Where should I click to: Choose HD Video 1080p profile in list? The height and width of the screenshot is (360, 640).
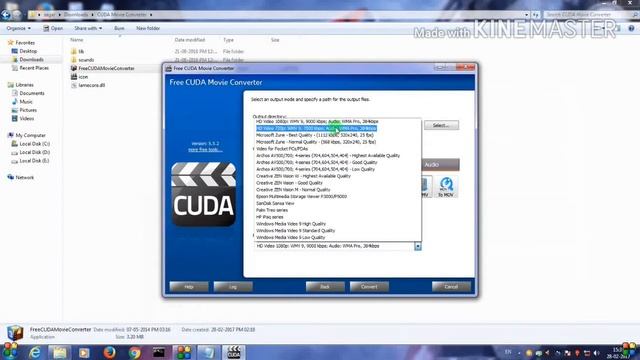pyautogui.click(x=317, y=122)
